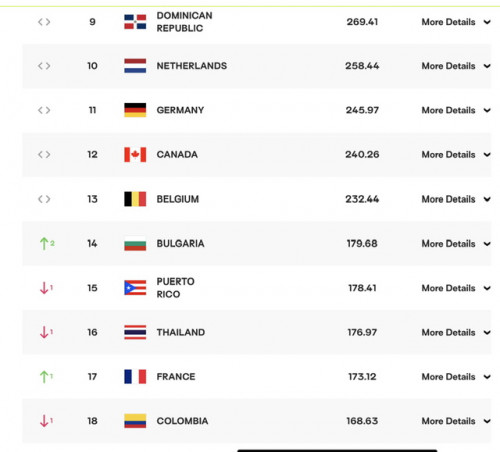
Task: Expand Netherlands row with chevron arrow
Action: click(487, 66)
